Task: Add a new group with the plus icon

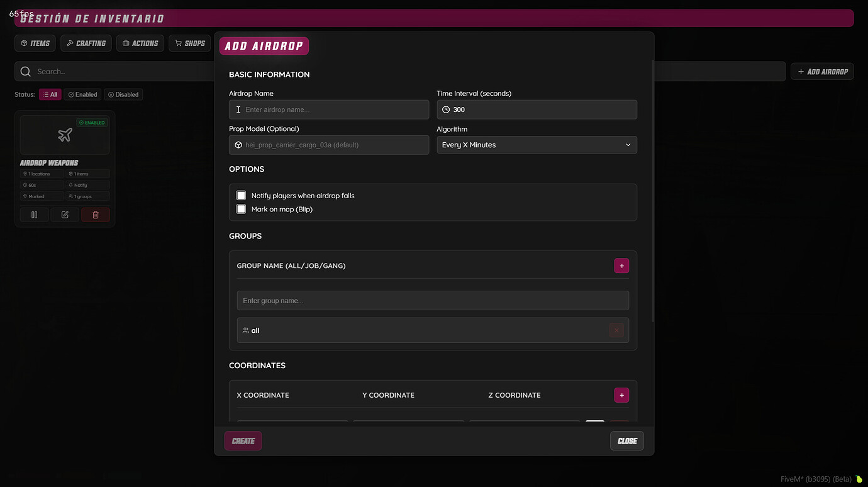Action: [x=621, y=266]
